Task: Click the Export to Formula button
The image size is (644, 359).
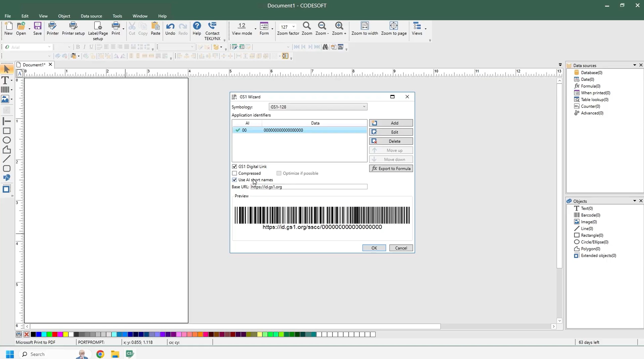Action: click(x=391, y=169)
